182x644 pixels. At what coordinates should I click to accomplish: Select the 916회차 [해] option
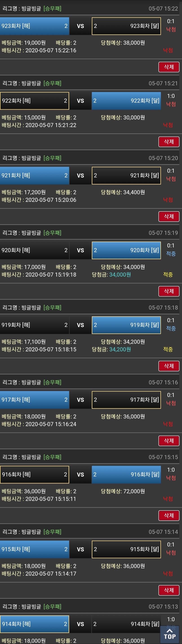pyautogui.click(x=35, y=475)
